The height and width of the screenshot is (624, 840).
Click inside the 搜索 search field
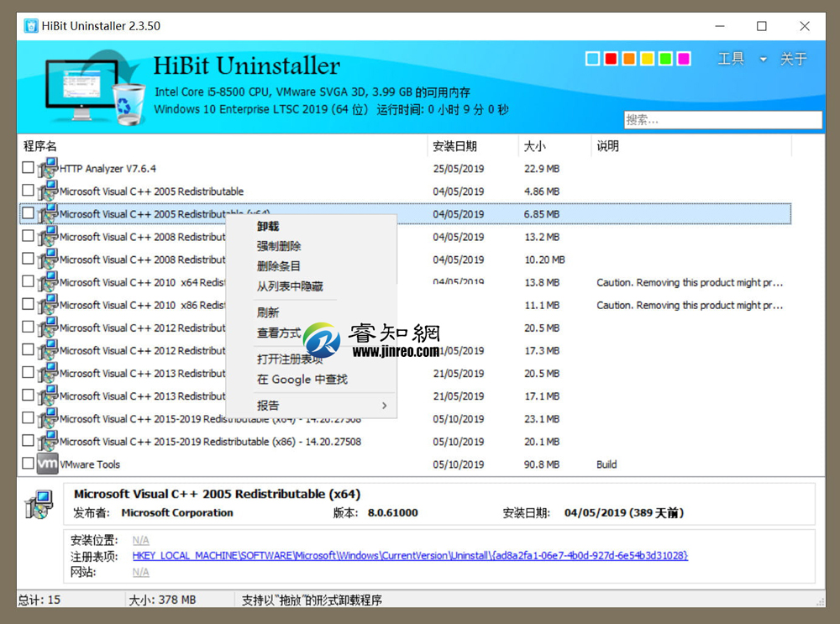point(722,119)
